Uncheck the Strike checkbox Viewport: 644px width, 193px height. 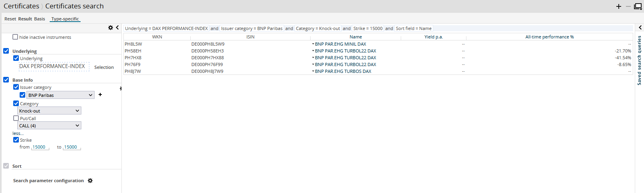(x=16, y=140)
